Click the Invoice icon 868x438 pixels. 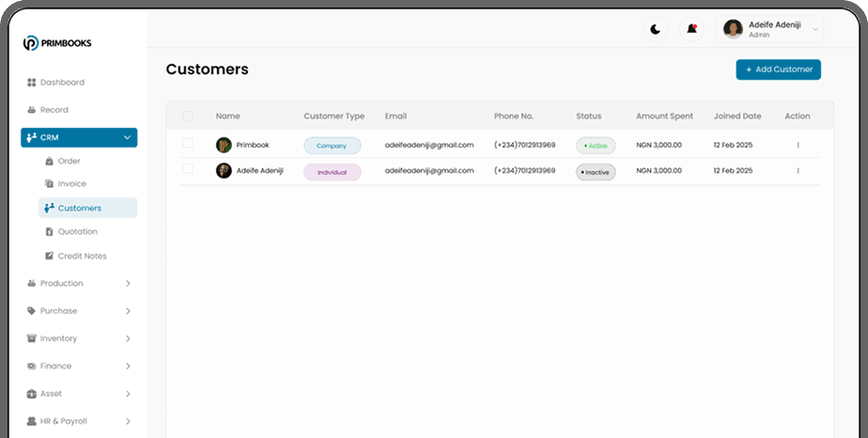coord(49,184)
